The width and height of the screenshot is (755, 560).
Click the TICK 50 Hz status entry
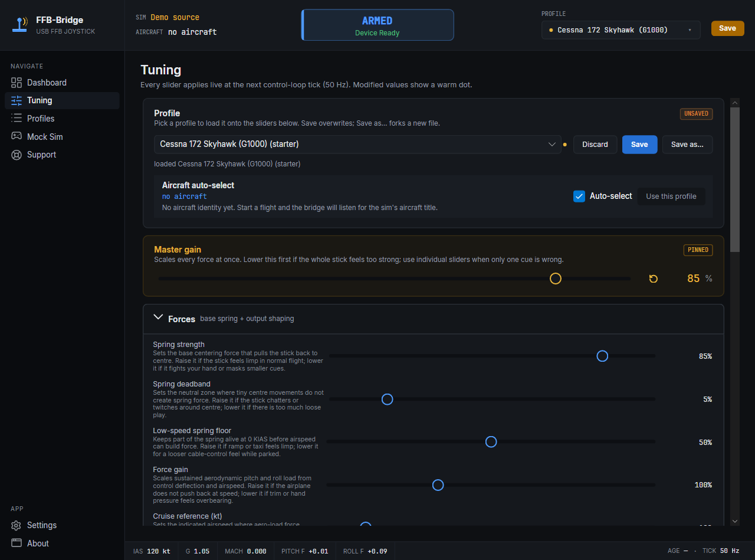point(721,551)
